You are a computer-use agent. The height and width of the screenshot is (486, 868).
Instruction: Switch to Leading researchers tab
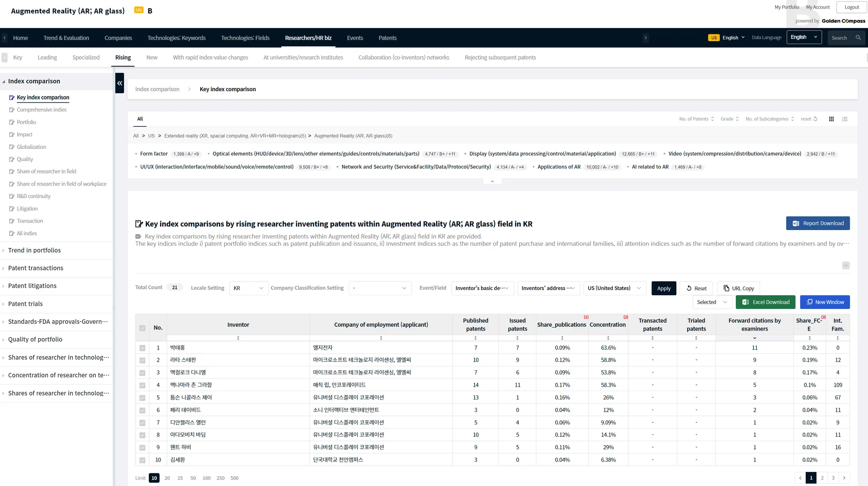[x=47, y=58]
